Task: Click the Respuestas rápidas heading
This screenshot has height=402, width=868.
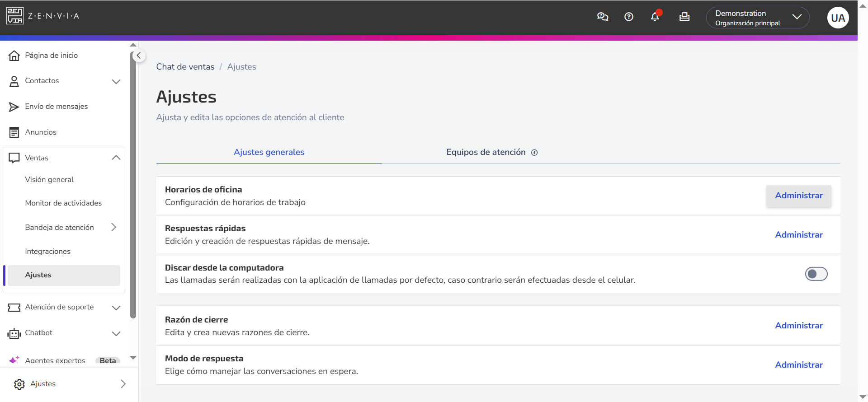Action: point(205,229)
